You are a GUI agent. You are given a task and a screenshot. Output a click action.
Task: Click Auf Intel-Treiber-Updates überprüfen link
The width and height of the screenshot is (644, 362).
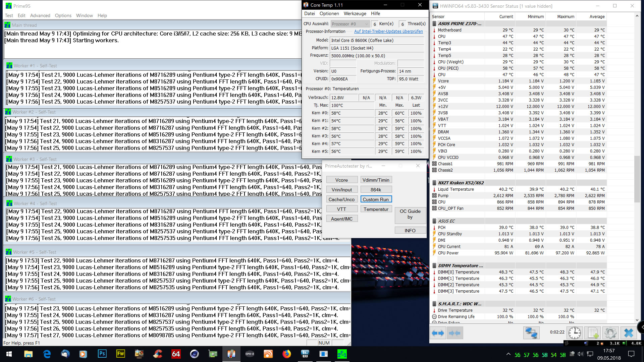pos(388,32)
